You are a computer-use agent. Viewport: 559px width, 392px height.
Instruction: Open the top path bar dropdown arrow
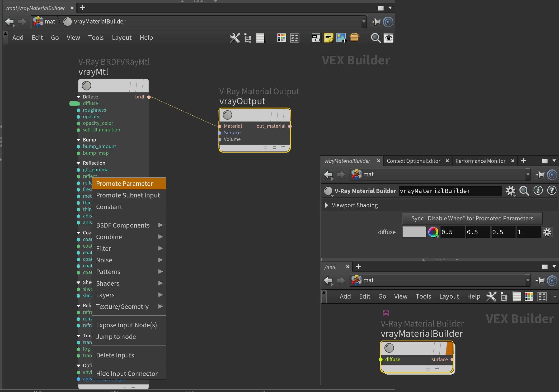(364, 22)
